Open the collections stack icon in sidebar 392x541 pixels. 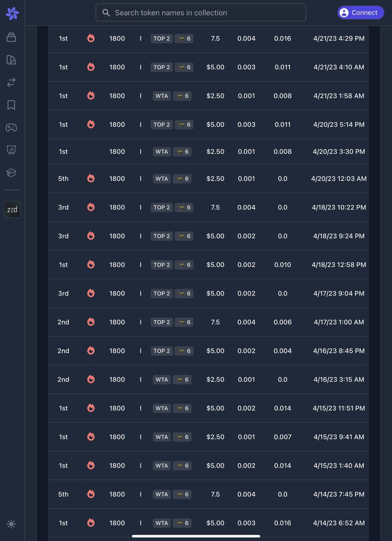click(x=11, y=37)
